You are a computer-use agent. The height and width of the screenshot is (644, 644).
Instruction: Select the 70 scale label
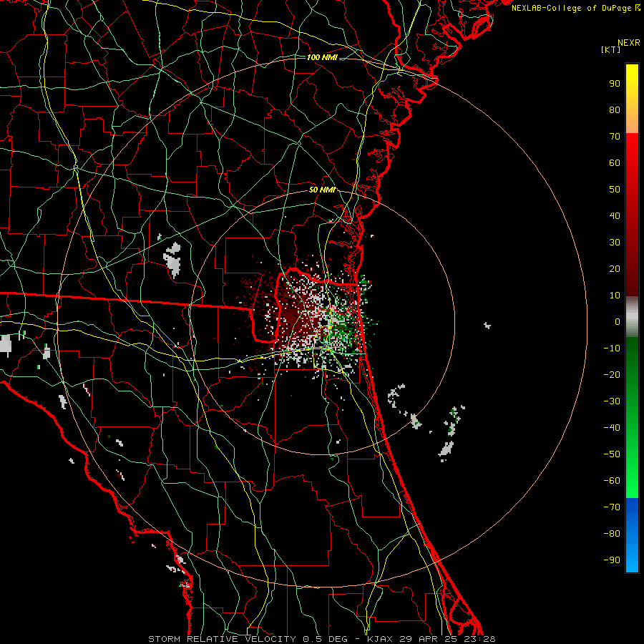[615, 137]
